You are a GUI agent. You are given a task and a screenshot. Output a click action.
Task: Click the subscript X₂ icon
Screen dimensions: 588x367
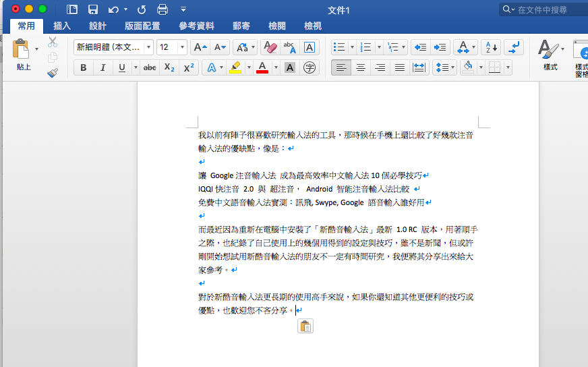click(x=169, y=67)
